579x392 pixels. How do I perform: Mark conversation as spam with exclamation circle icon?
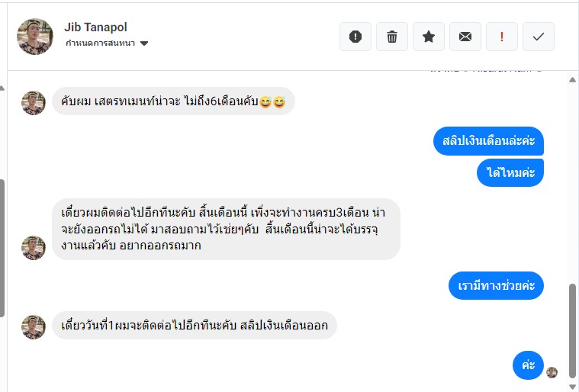(355, 37)
